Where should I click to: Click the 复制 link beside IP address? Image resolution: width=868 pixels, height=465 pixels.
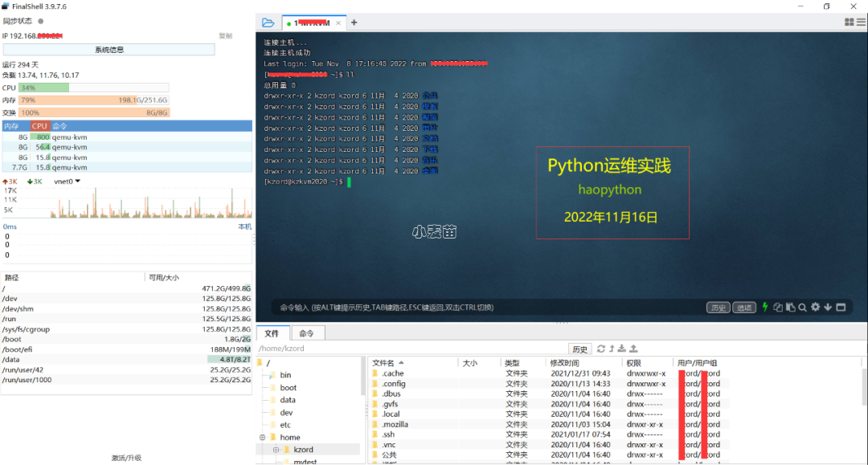click(226, 36)
